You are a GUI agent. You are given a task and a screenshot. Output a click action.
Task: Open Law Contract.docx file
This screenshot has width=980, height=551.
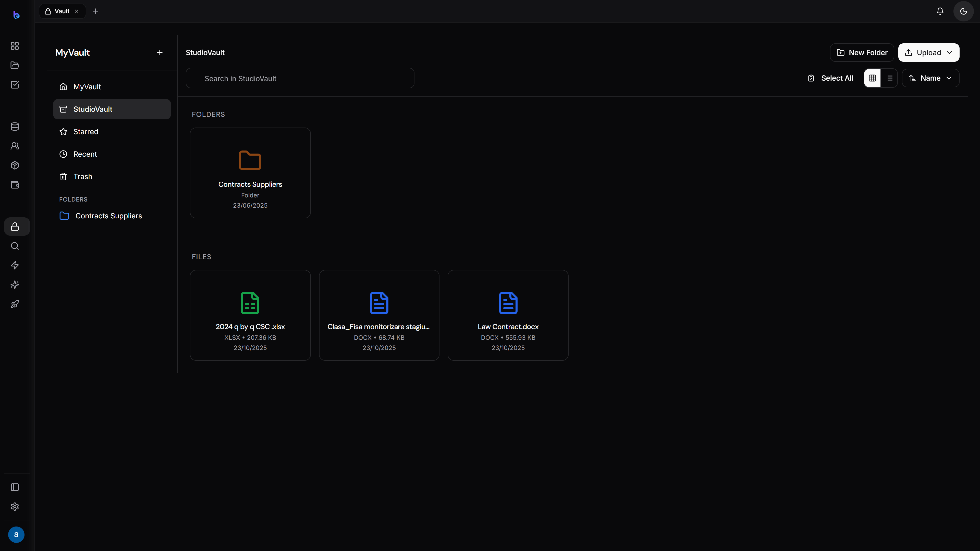[508, 315]
